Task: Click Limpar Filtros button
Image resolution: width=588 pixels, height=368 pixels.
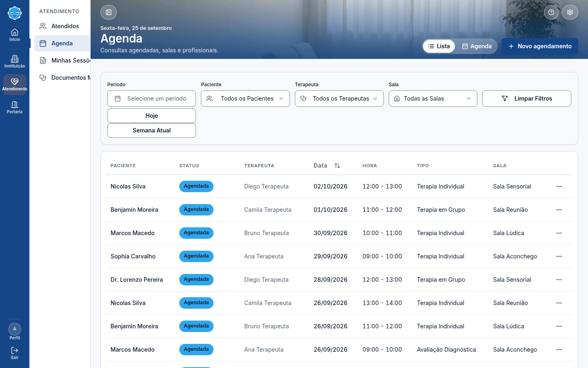Action: (x=527, y=99)
